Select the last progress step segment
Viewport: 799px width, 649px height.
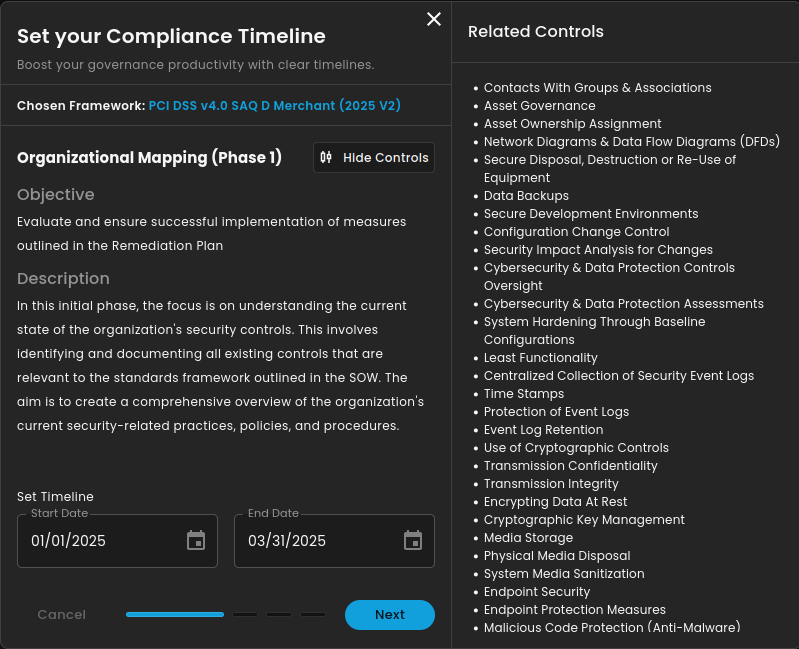point(313,615)
